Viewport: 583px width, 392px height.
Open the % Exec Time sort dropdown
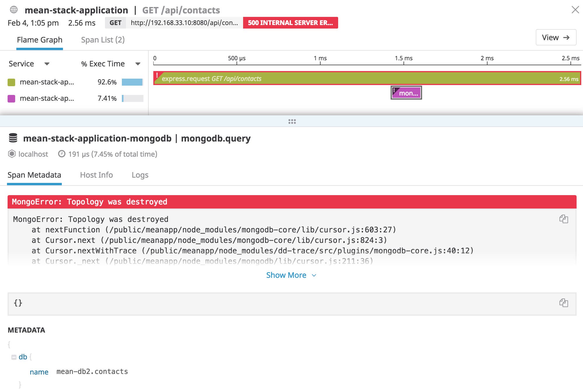[138, 64]
